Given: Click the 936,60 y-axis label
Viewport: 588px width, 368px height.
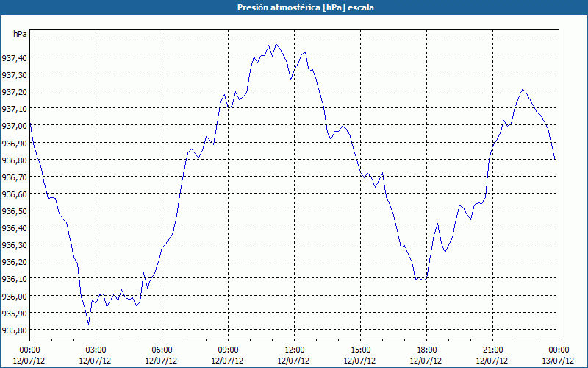Looking at the screenshot, I should (14, 194).
